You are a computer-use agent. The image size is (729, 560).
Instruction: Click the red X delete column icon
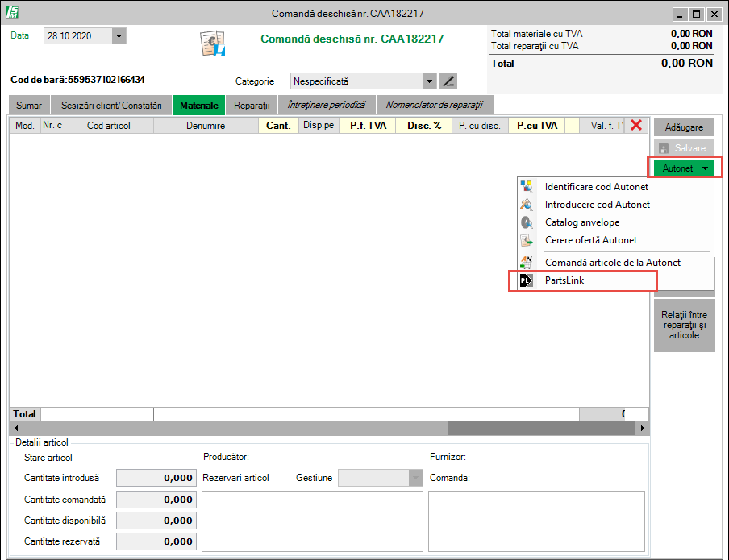[636, 125]
